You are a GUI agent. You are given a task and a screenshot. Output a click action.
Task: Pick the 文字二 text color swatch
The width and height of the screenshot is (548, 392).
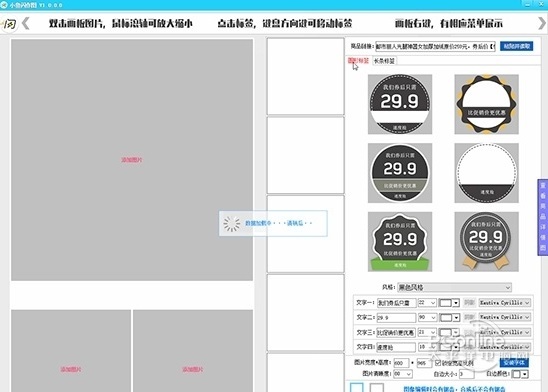point(449,318)
